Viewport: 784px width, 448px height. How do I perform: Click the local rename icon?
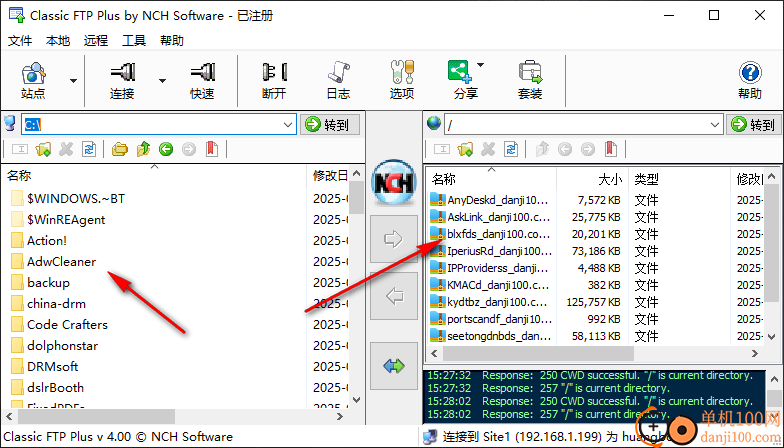click(x=20, y=149)
